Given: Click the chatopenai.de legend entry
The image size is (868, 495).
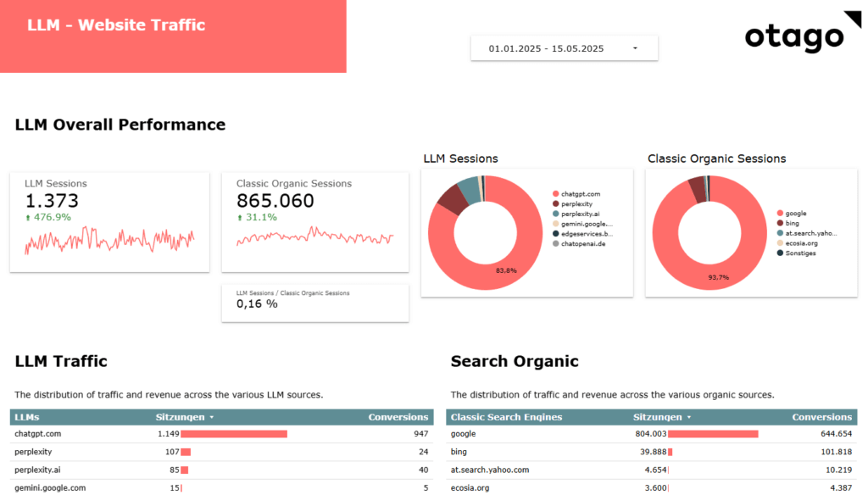Looking at the screenshot, I should pyautogui.click(x=579, y=243).
